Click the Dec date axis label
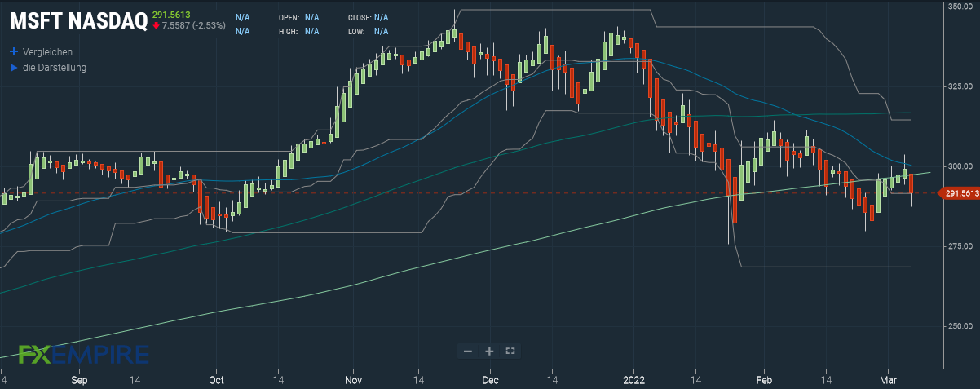The width and height of the screenshot is (980, 389). pos(490,380)
